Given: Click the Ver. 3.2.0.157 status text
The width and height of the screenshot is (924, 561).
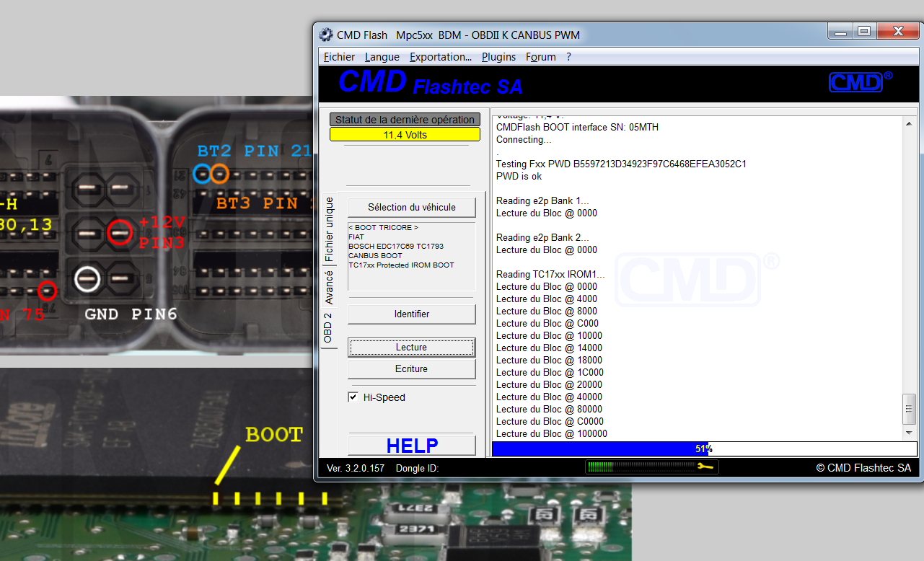Looking at the screenshot, I should [356, 468].
